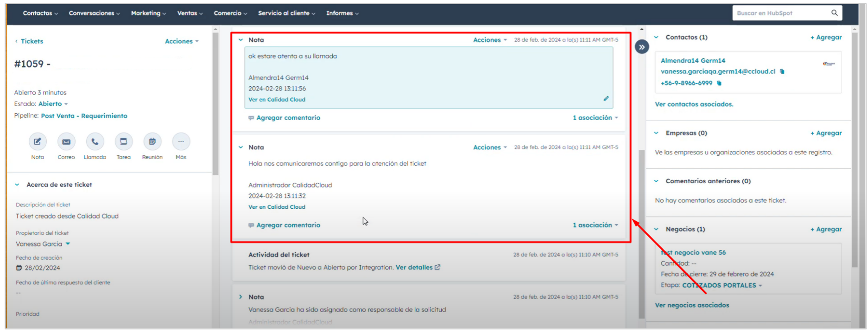Click the search magnifier icon
The width and height of the screenshot is (868, 333).
coord(834,13)
